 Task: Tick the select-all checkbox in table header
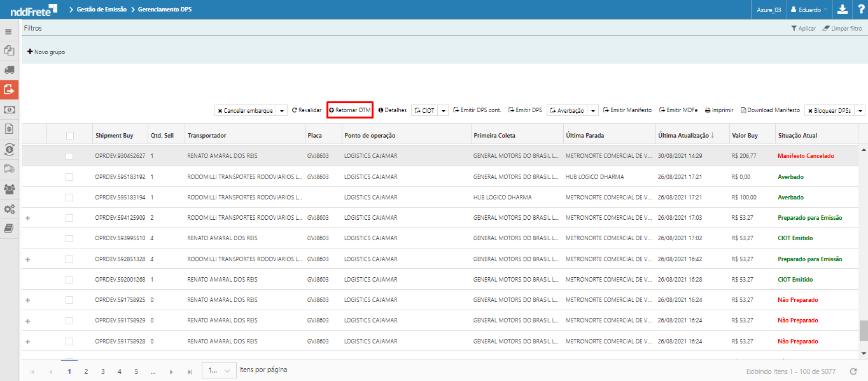(x=70, y=136)
